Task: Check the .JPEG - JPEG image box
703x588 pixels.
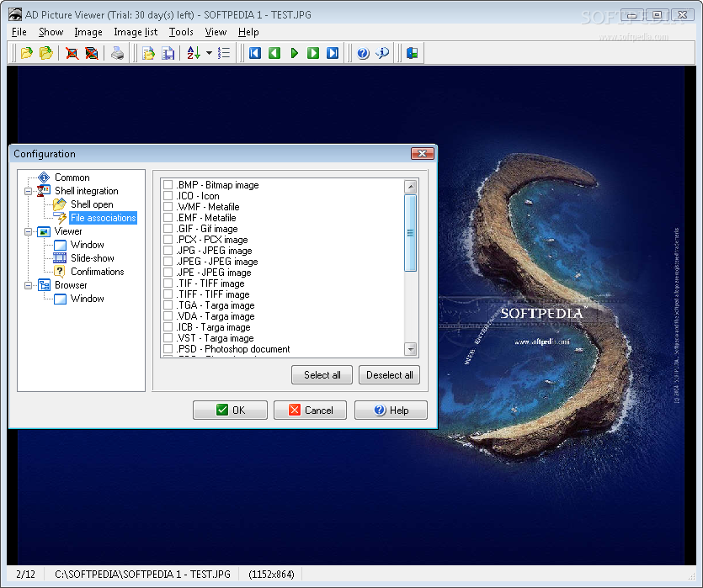Action: 168,262
